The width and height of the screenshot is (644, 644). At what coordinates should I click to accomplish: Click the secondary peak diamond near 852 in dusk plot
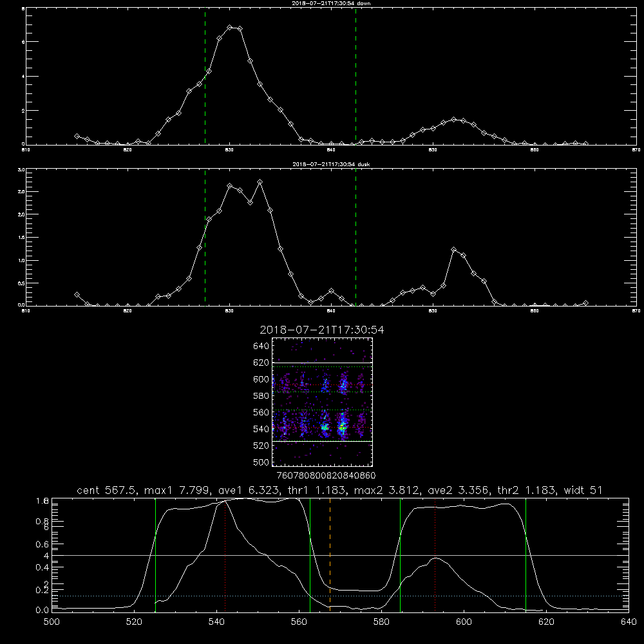(453, 250)
